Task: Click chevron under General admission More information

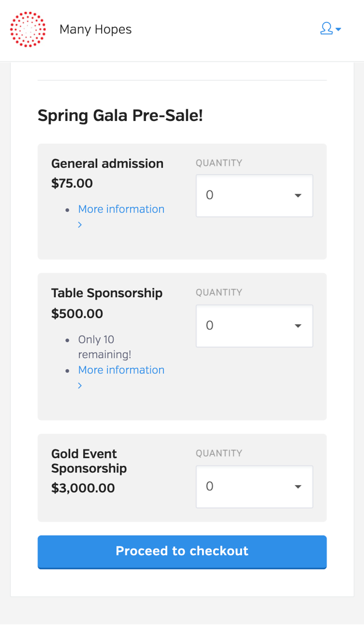Action: tap(80, 225)
